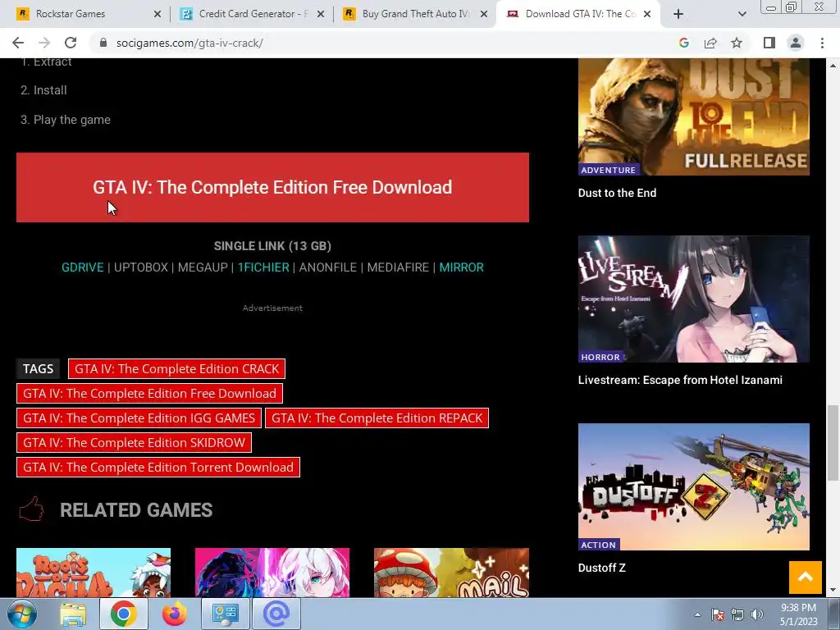Image resolution: width=840 pixels, height=630 pixels.
Task: Open the Action Center flag icon
Action: 718,614
